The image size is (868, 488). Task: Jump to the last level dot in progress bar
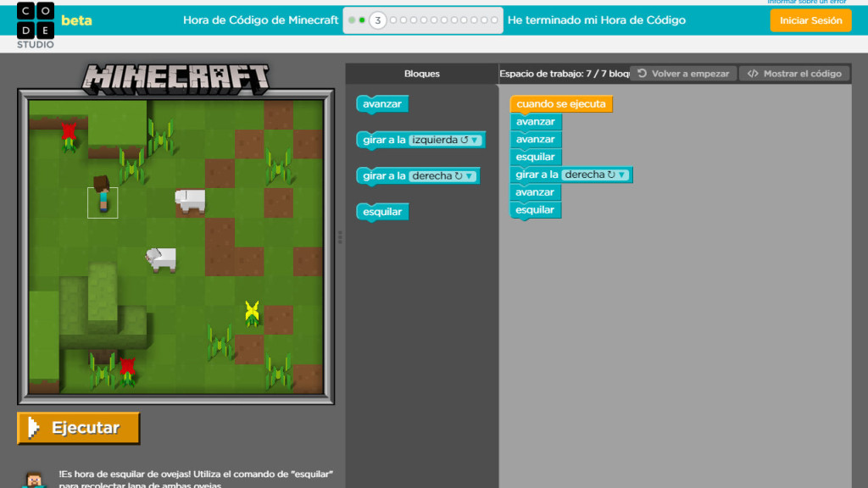494,20
